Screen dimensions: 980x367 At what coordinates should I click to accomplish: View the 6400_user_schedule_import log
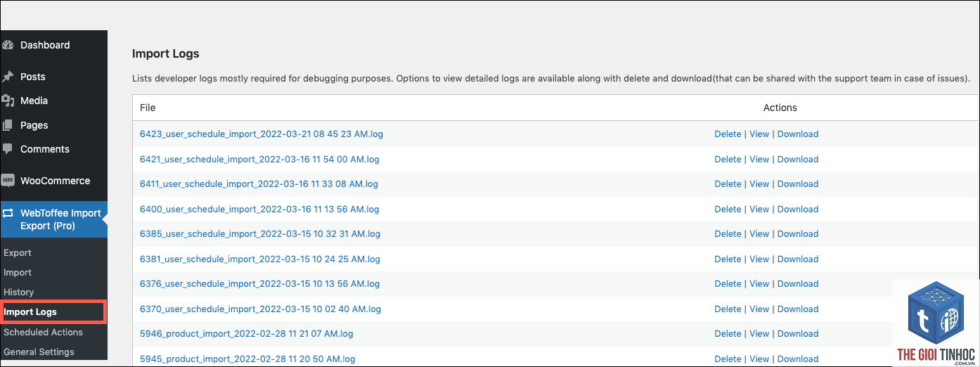click(x=759, y=209)
